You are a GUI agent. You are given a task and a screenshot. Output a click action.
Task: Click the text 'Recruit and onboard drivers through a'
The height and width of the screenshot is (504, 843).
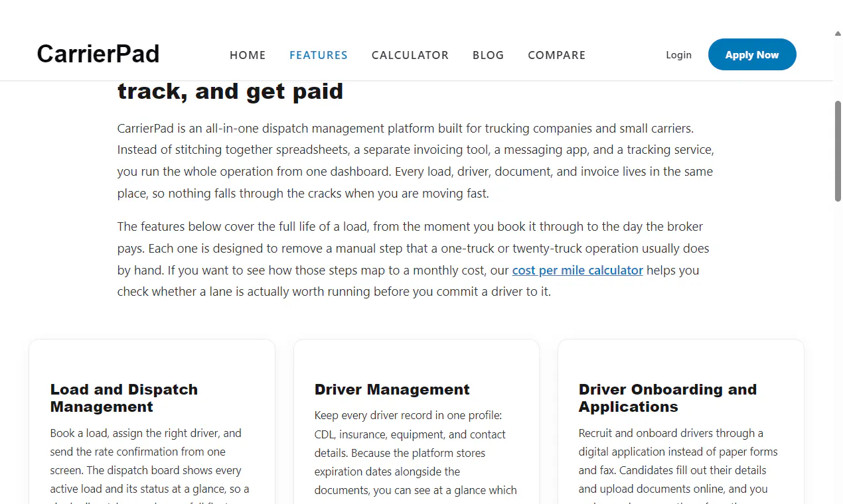(x=671, y=433)
